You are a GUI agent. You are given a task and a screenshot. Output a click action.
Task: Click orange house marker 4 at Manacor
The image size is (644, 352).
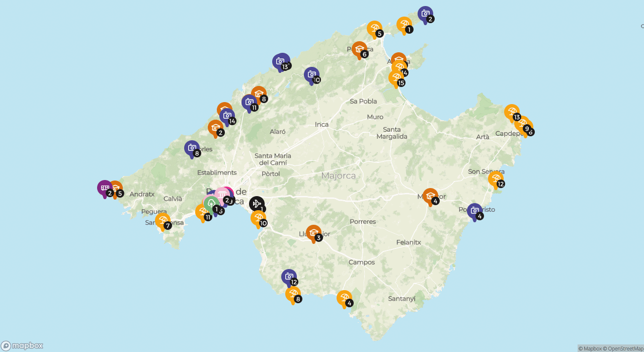pos(430,196)
